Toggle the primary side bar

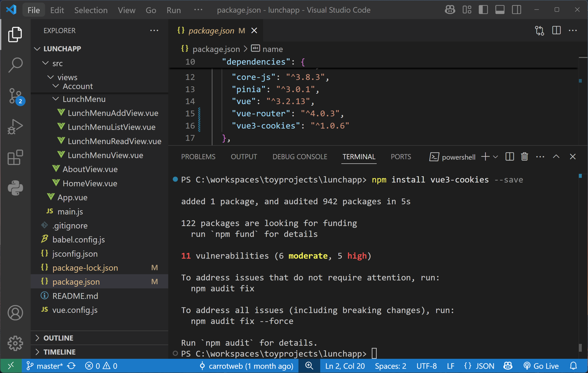483,10
